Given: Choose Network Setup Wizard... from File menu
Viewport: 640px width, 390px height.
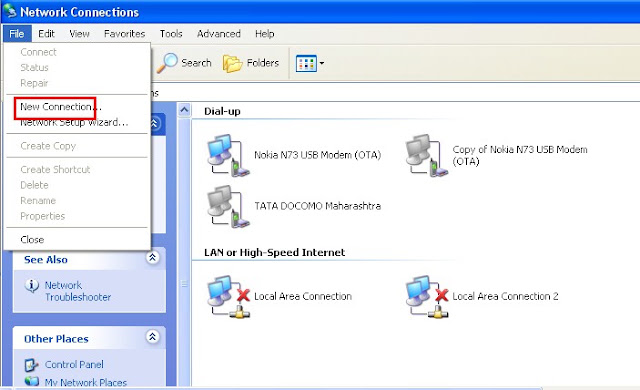Looking at the screenshot, I should point(77,122).
